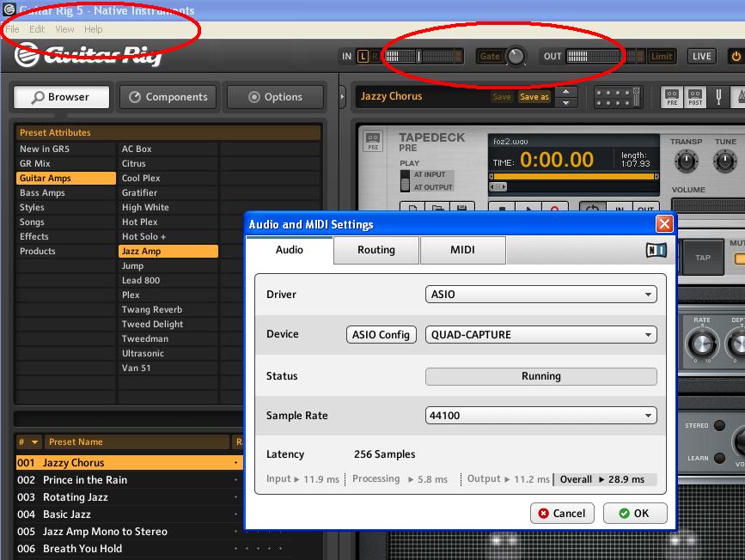Viewport: 745px width, 560px height.
Task: Click OK in Audio and MIDI Settings
Action: click(x=634, y=514)
